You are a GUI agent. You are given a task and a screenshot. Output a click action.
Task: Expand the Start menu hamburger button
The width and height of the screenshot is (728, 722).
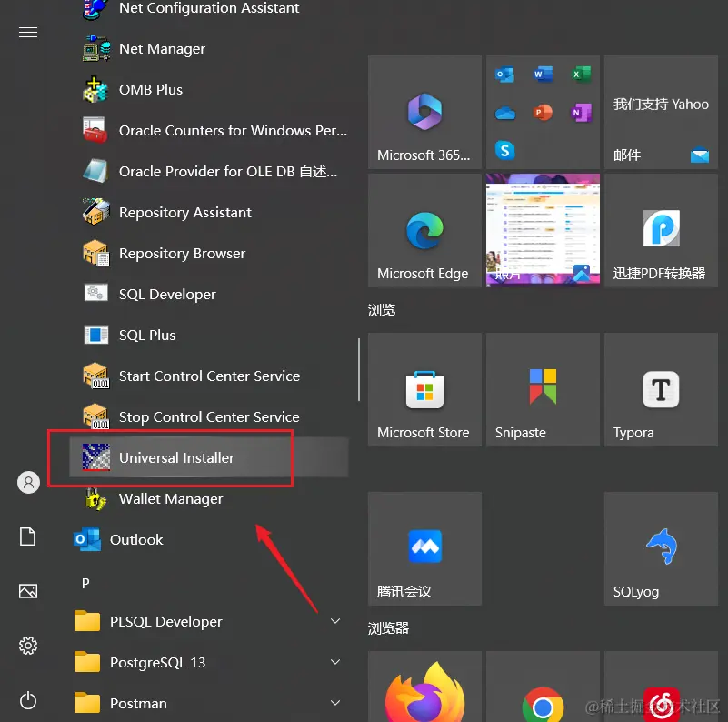(28, 33)
